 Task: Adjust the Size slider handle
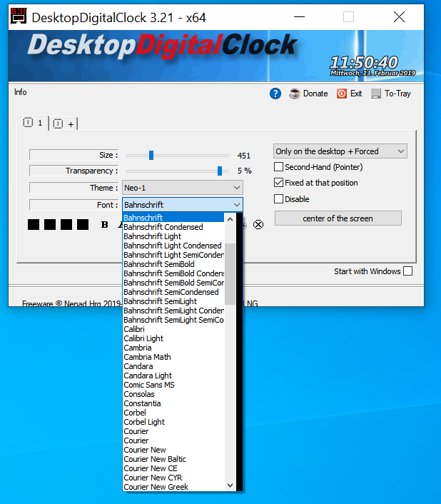click(x=151, y=155)
